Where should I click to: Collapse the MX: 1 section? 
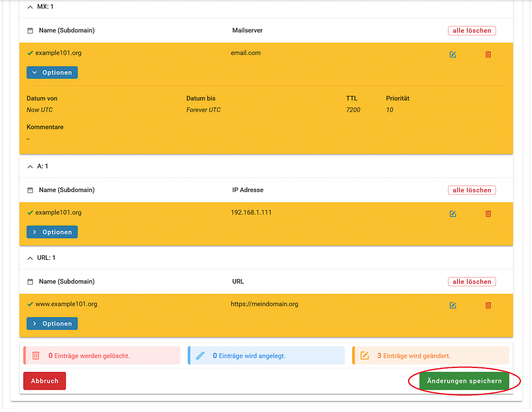(x=30, y=7)
